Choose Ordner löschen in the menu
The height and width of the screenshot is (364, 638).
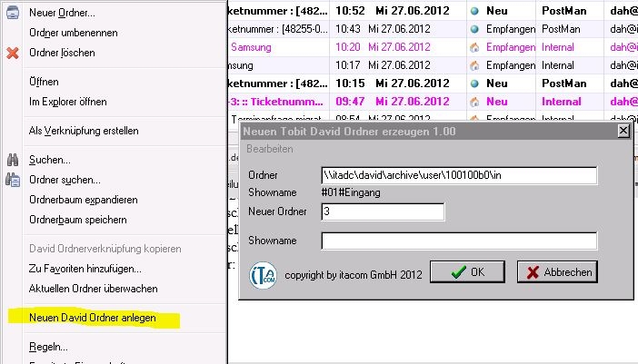click(62, 53)
